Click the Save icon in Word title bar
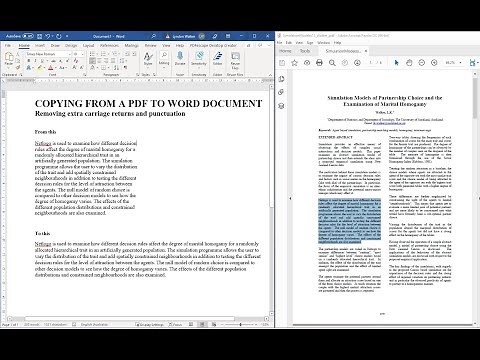The height and width of the screenshot is (360, 480). click(40, 36)
